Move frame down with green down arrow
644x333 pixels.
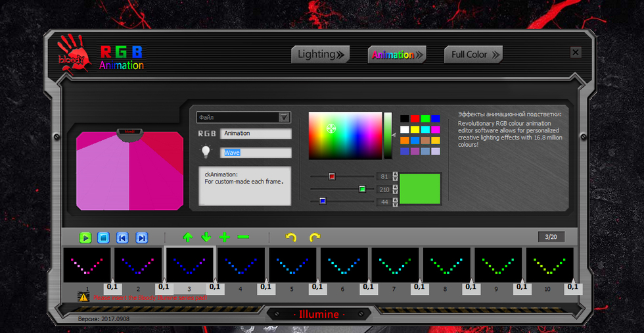pos(206,237)
